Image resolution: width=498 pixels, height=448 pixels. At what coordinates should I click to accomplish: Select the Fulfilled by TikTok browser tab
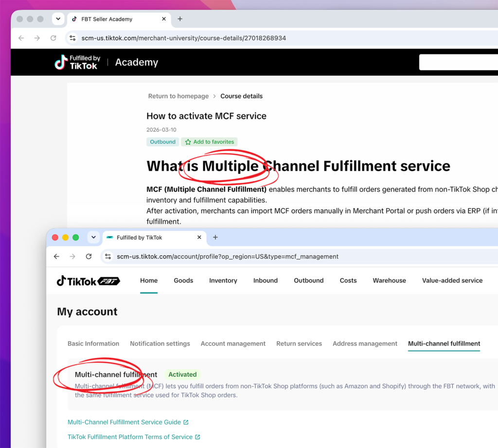(x=154, y=237)
